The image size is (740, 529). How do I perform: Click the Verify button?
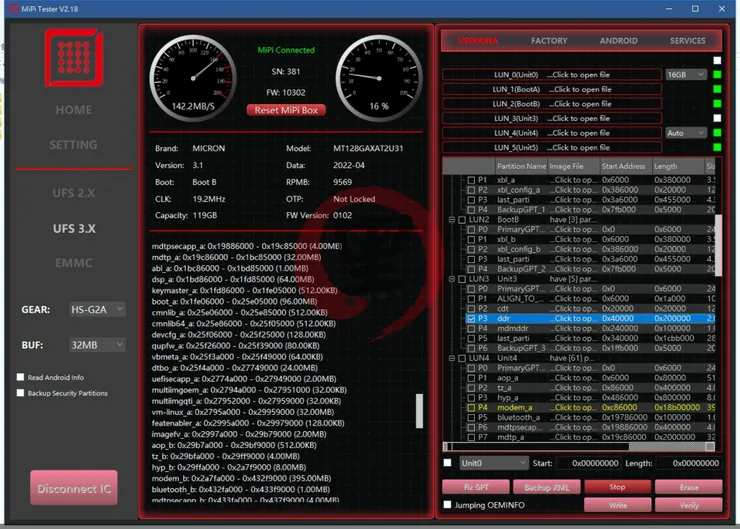(x=689, y=505)
